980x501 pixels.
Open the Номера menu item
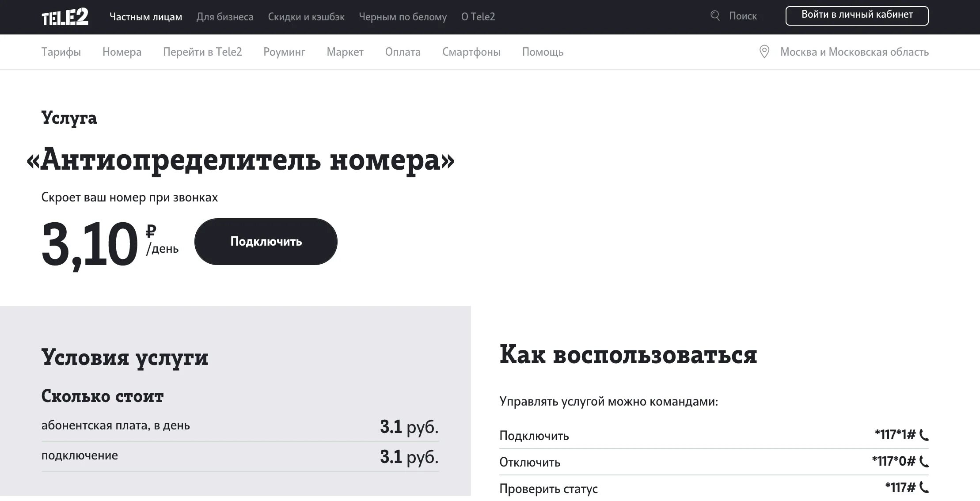[122, 52]
